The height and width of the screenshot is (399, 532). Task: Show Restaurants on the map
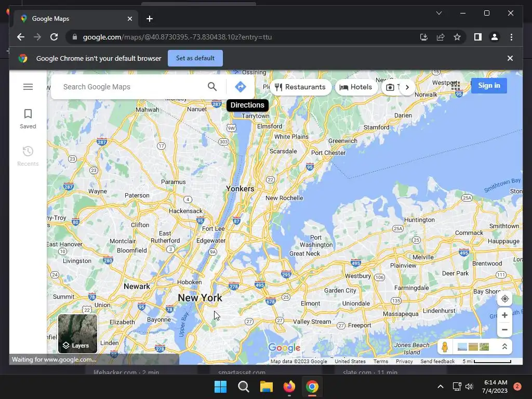300,87
